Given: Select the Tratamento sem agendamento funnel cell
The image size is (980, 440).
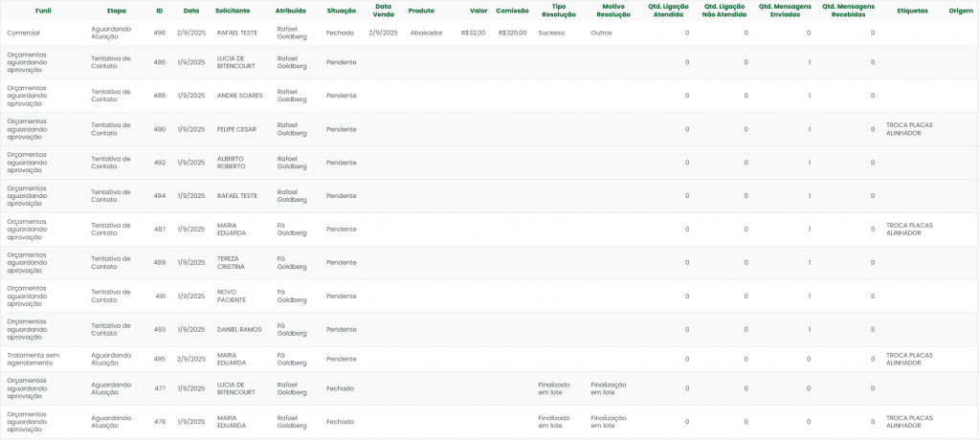Looking at the screenshot, I should tap(33, 359).
